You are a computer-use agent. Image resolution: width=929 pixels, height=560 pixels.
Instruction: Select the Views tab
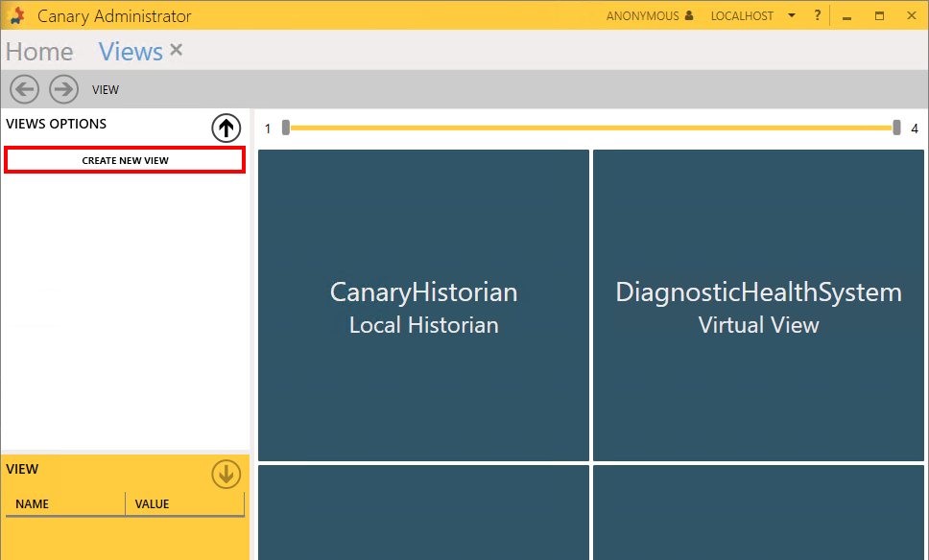[131, 52]
